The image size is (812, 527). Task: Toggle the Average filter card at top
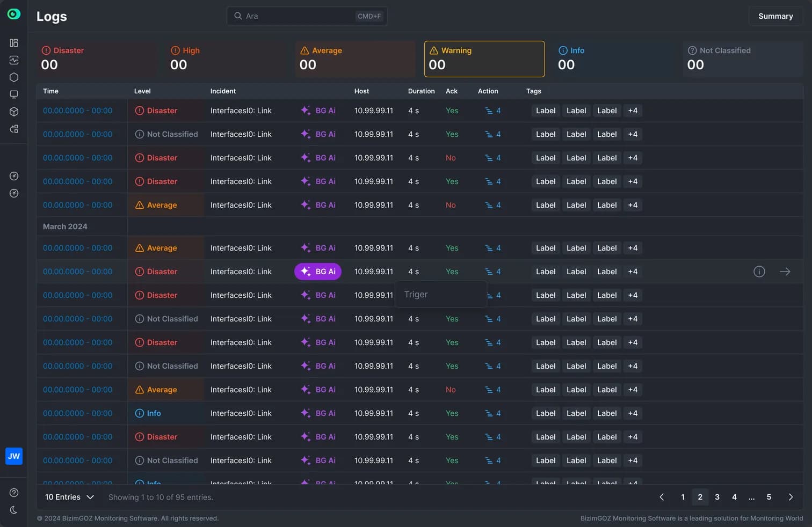click(356, 59)
